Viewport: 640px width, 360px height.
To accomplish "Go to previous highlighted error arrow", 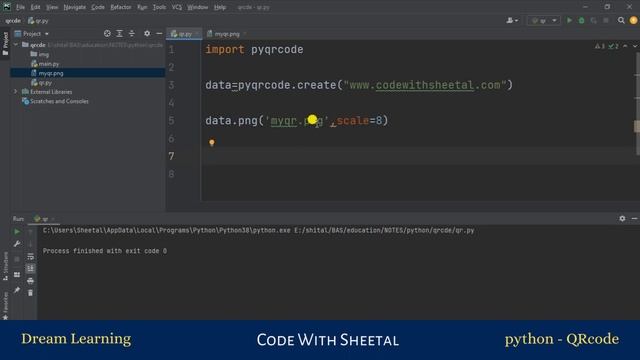I will 625,46.
